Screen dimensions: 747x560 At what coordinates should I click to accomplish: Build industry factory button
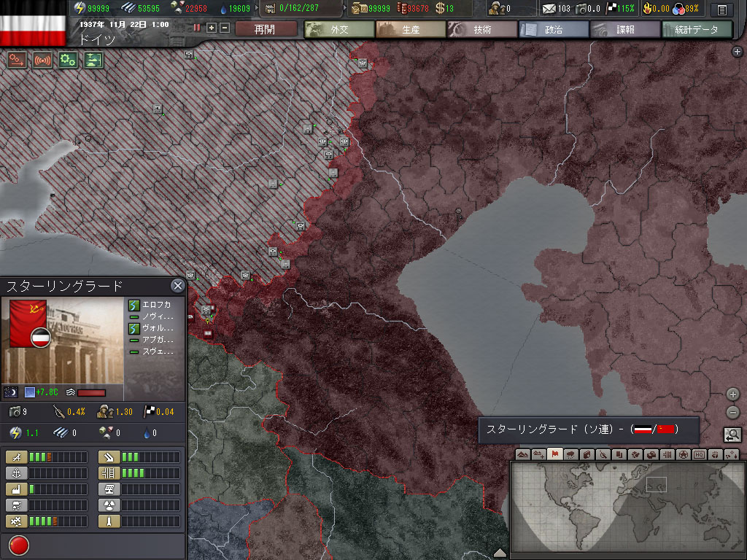tap(16, 489)
